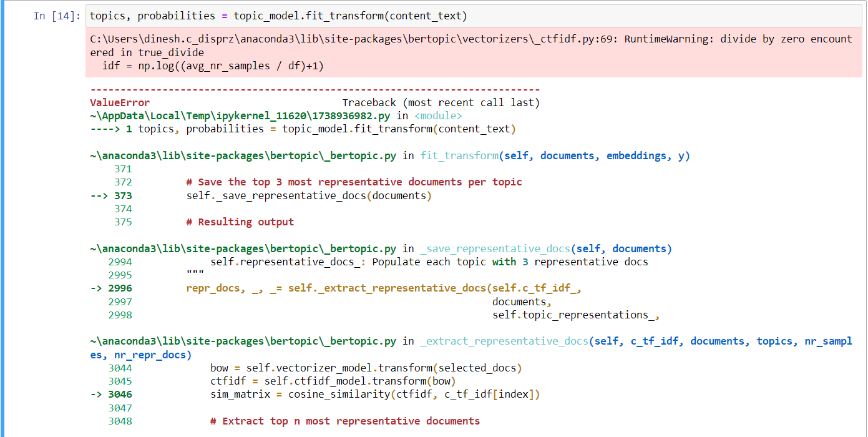Click the fit_transform function name
The width and height of the screenshot is (868, 437).
459,155
